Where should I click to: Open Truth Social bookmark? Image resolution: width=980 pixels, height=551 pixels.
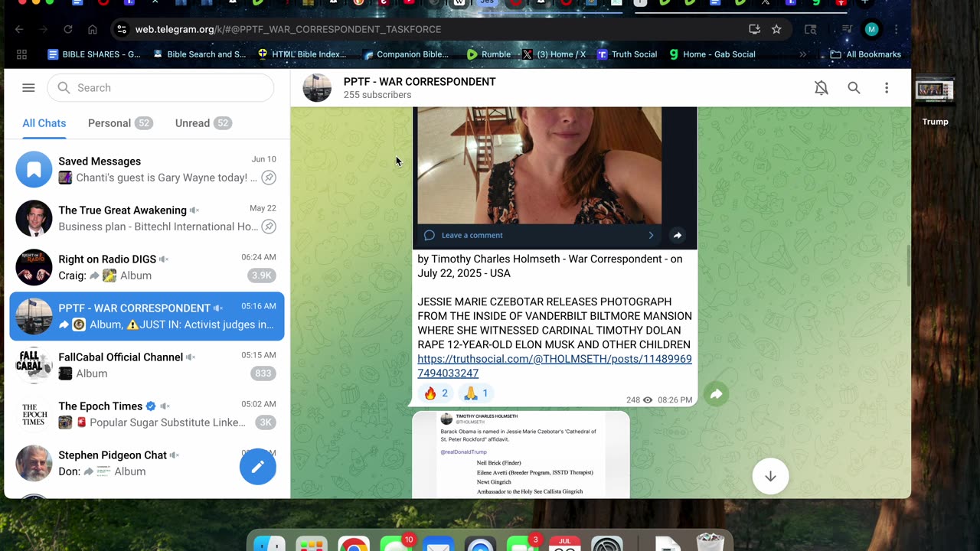pos(627,54)
